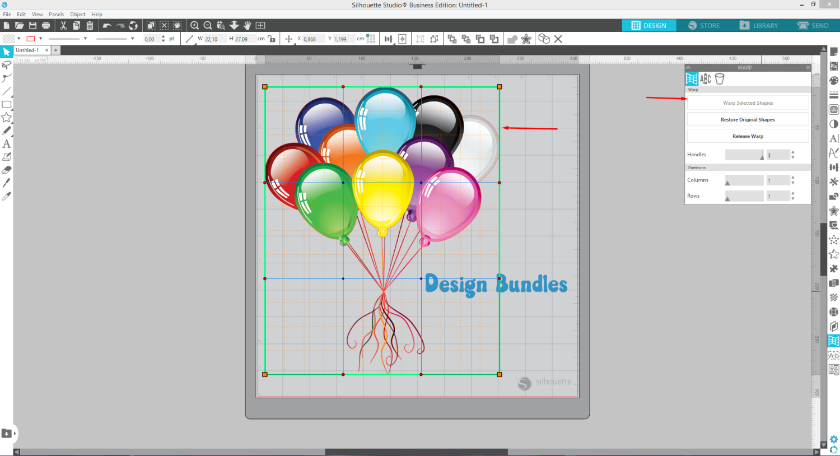Select the Warp template tab icon
This screenshot has width=840, height=456.
pyautogui.click(x=692, y=79)
